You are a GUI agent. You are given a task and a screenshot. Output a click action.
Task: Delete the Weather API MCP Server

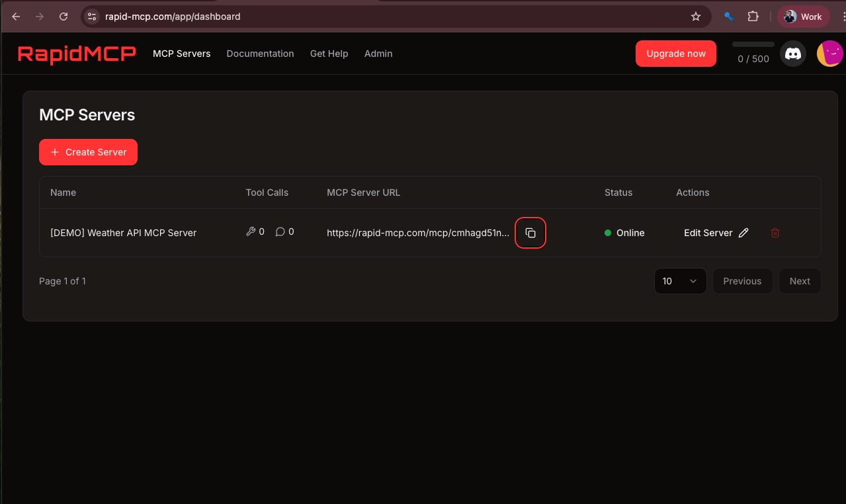point(775,233)
